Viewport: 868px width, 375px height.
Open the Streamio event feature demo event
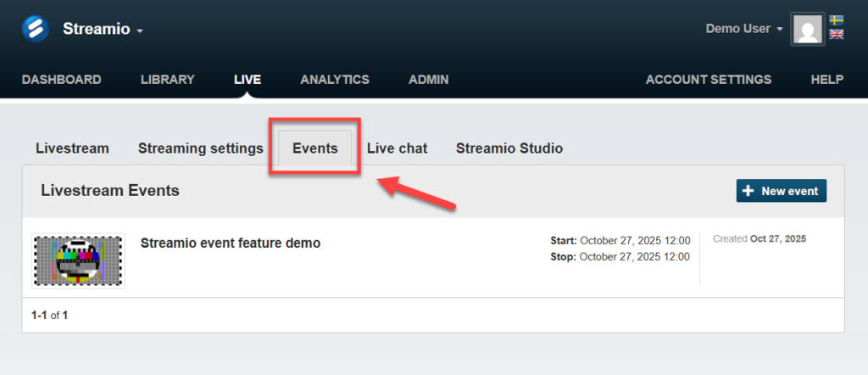tap(231, 243)
